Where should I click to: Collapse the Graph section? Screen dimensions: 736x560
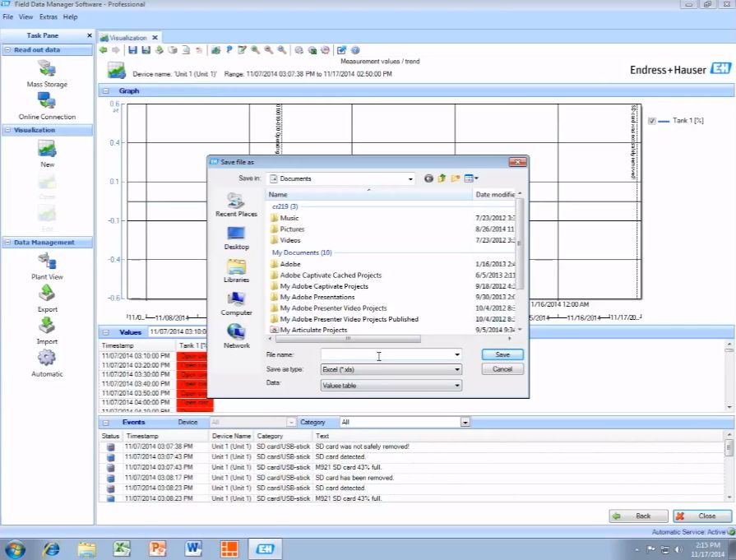point(105,91)
